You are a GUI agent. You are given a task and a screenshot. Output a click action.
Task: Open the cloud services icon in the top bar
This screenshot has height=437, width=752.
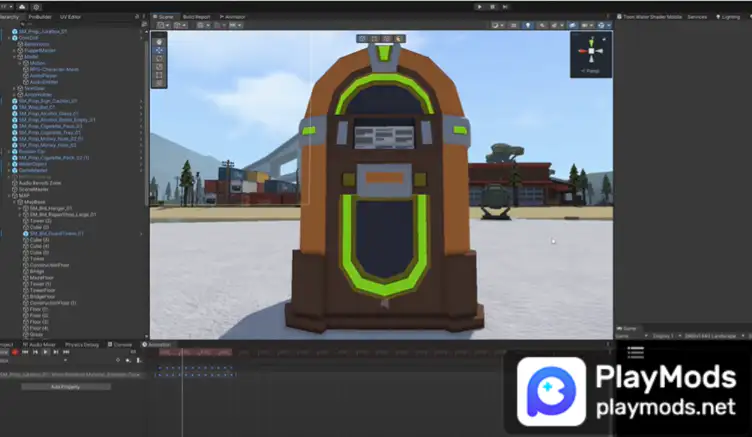[22, 7]
